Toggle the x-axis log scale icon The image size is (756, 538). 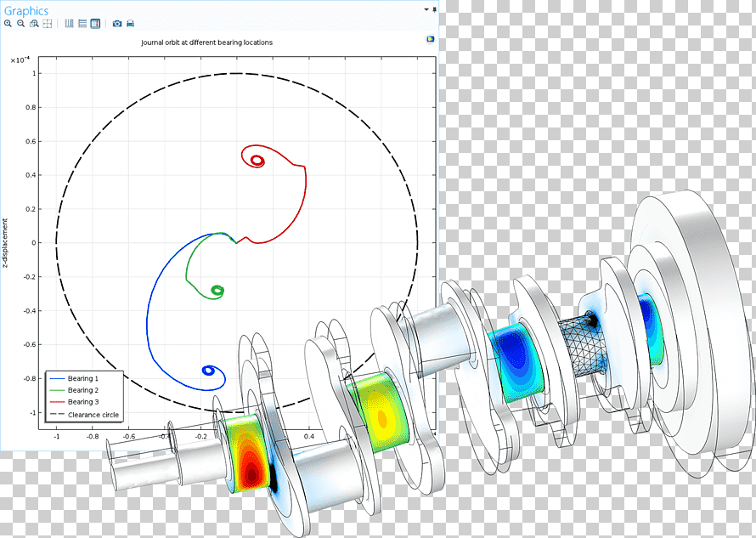click(70, 23)
